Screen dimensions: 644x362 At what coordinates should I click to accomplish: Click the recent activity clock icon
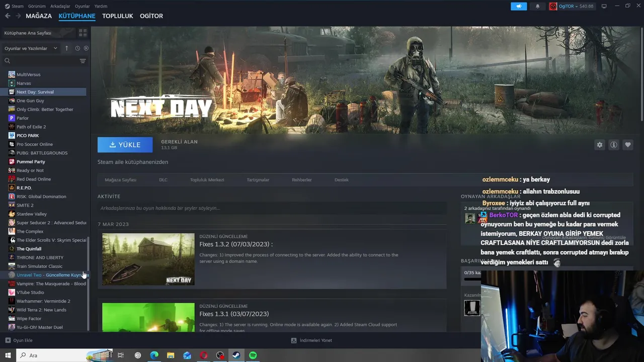pos(77,48)
